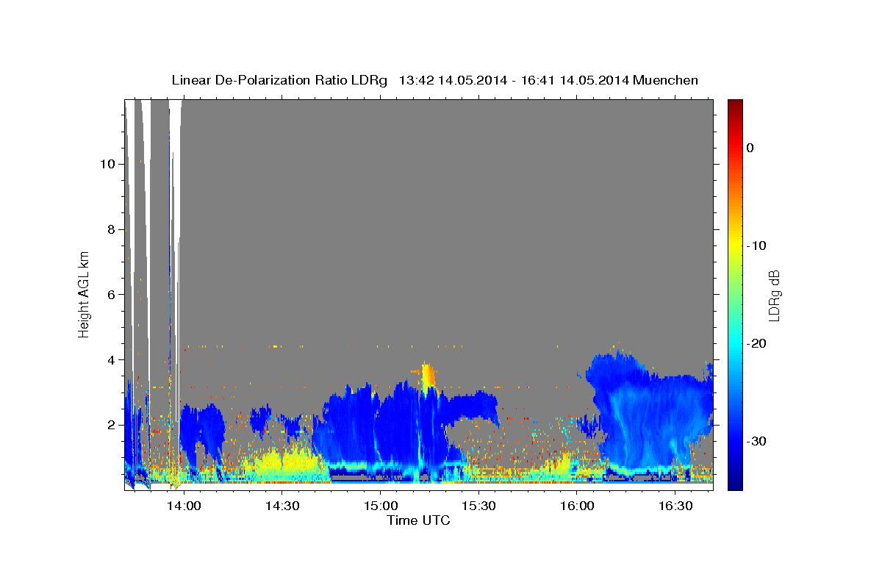Viewport: 882px width, 588px height.
Task: Click the "LDRg dB" colorbar label
Action: coord(773,295)
